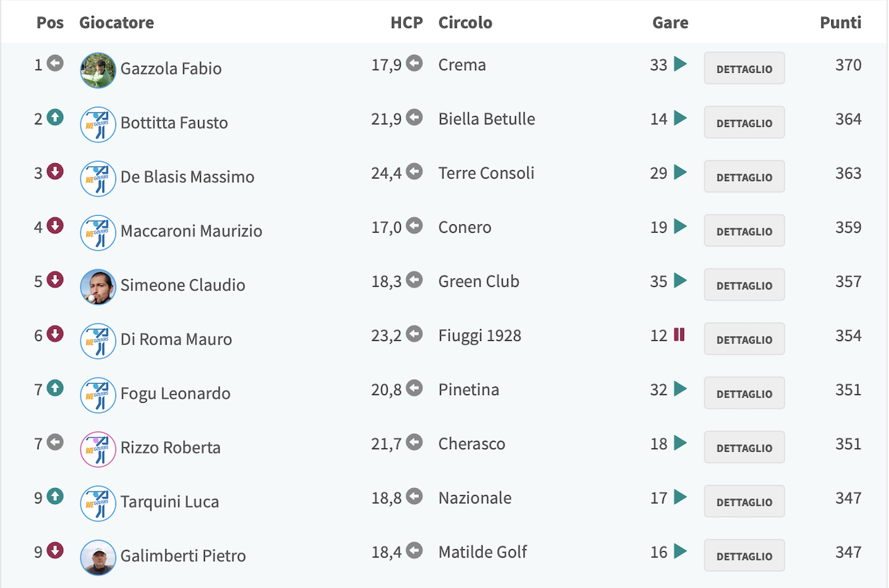Screen dimensions: 889x588
Task: Click the red pause icon in Di Roma Mauro's row
Action: point(679,335)
